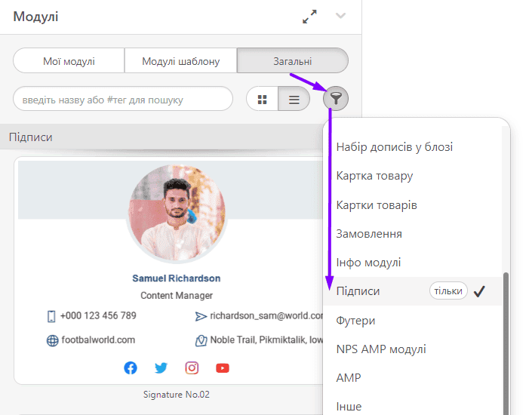Click the Twitter icon in signature
The image size is (532, 415).
click(x=161, y=368)
